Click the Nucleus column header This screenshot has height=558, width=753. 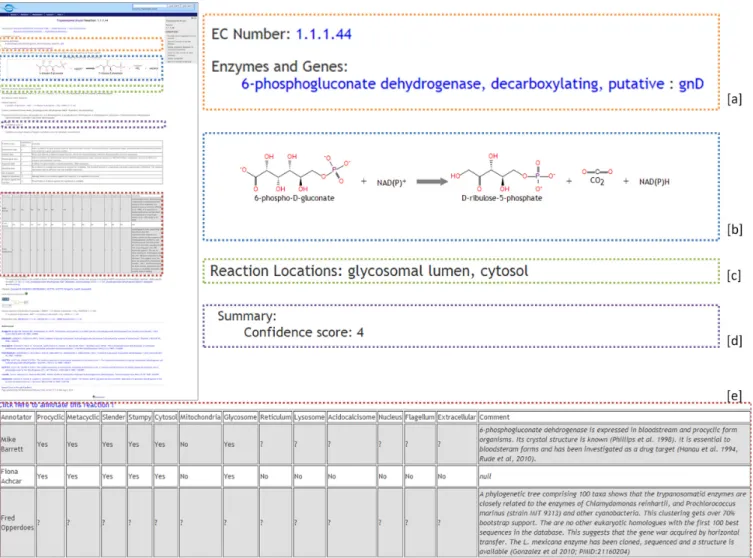coord(390,417)
